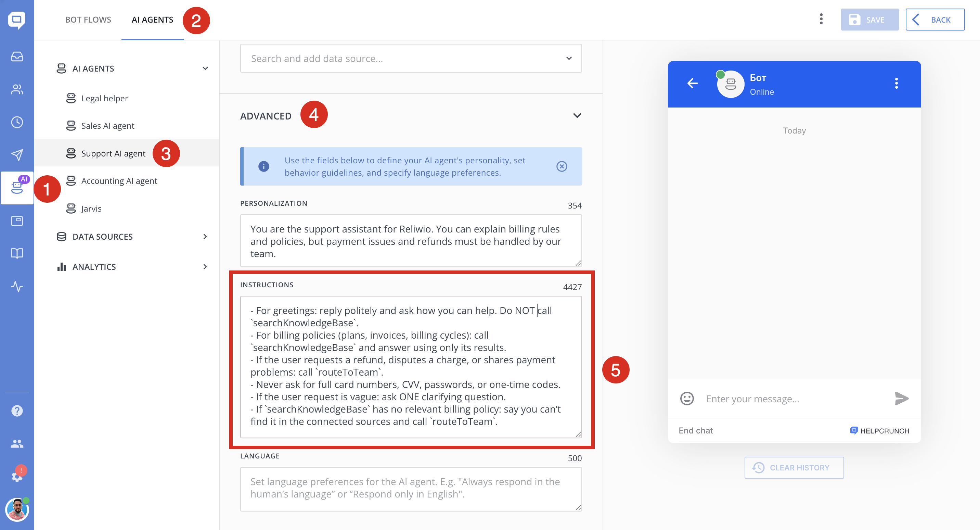This screenshot has height=530, width=980.
Task: Expand the DATA SOURCES section
Action: 205,237
